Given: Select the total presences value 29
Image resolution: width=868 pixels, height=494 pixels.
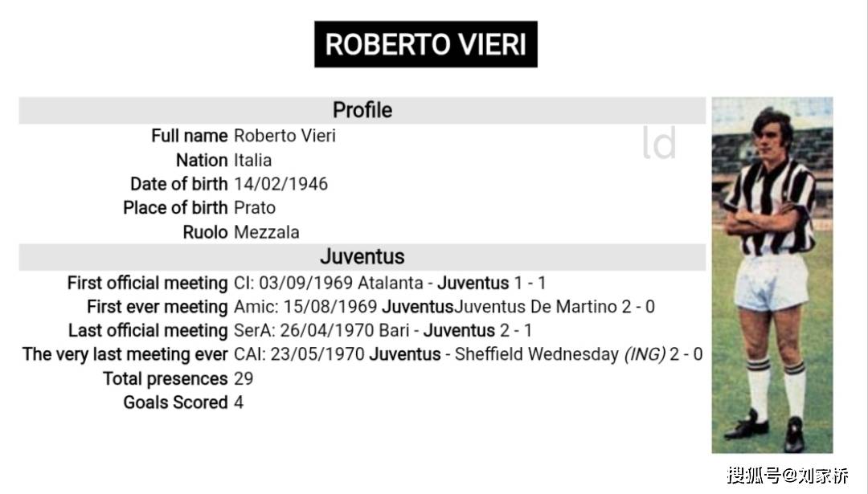Looking at the screenshot, I should (243, 379).
